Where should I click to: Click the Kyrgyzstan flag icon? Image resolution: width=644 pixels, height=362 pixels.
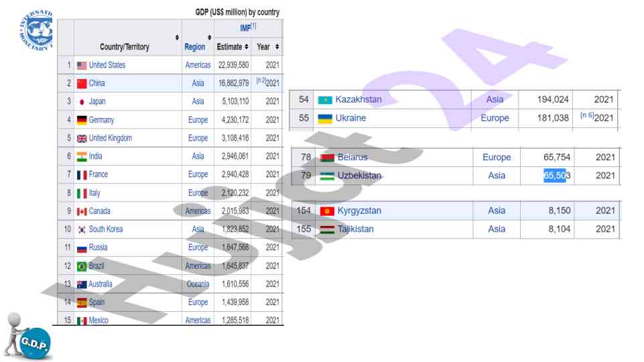327,211
